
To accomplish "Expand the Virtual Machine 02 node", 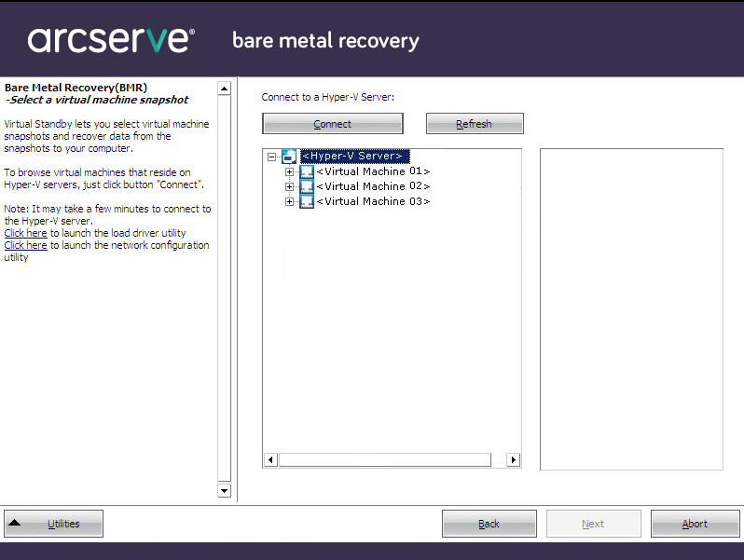I will click(289, 187).
